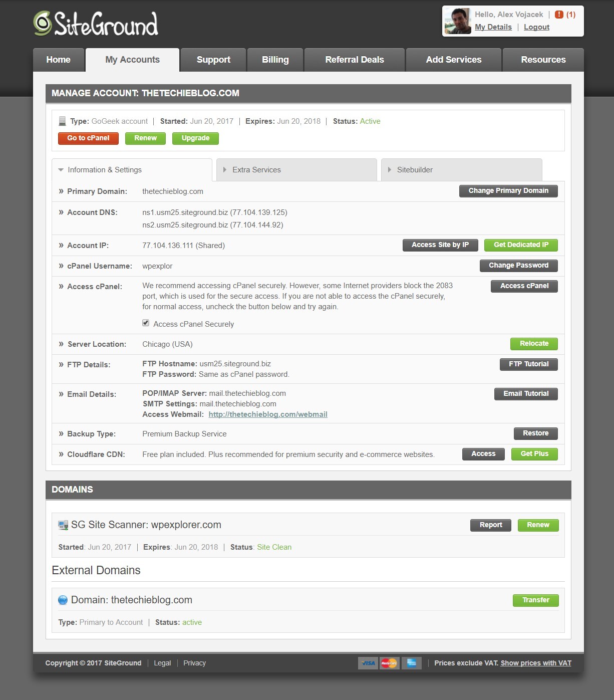Click the Active account status text
The image size is (614, 700).
(370, 121)
